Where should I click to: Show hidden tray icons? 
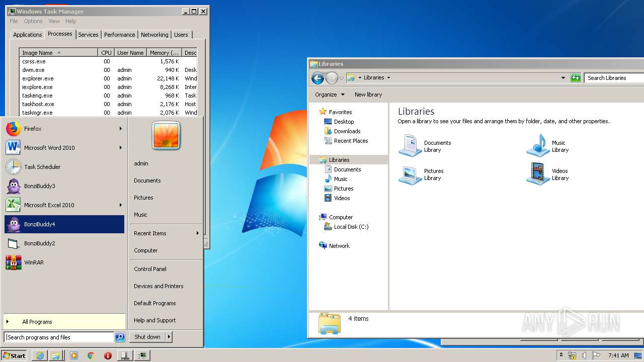tap(561, 355)
